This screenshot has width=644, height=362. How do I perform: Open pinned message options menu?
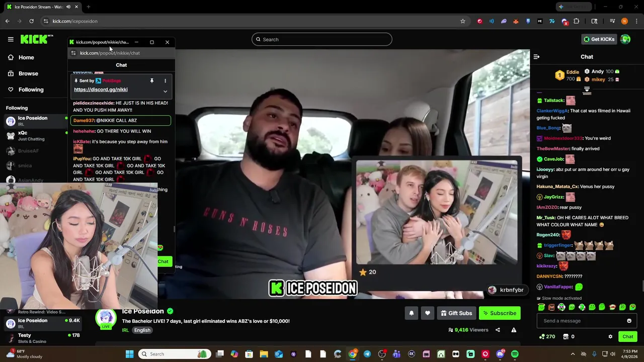[165, 80]
